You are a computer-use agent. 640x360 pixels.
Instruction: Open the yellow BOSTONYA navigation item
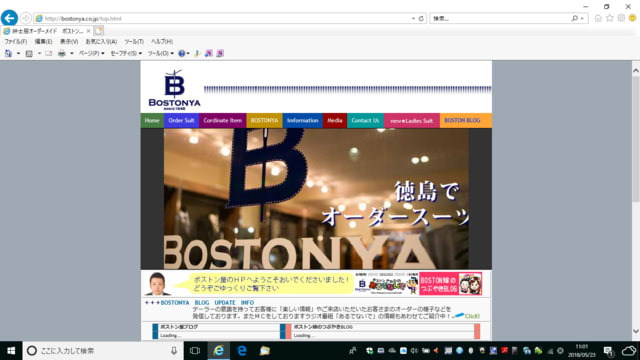pyautogui.click(x=264, y=120)
